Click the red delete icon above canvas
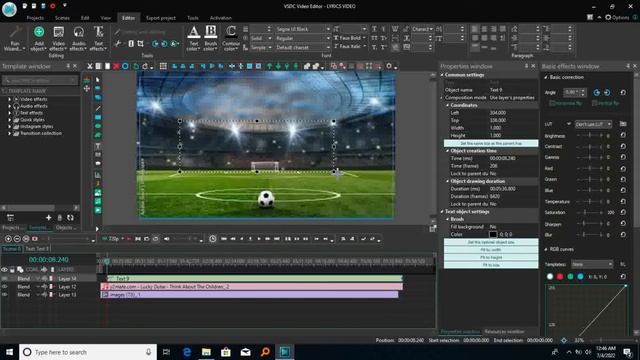The image size is (640, 360). click(x=116, y=66)
